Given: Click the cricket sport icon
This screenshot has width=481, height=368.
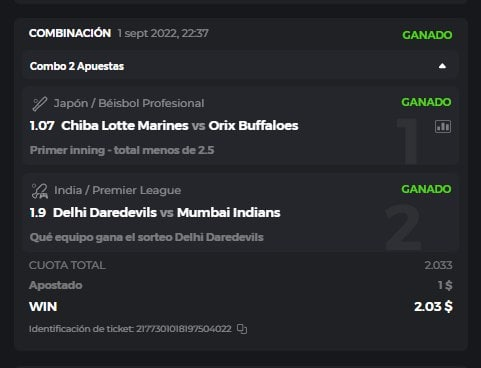Looking at the screenshot, I should pos(39,191).
